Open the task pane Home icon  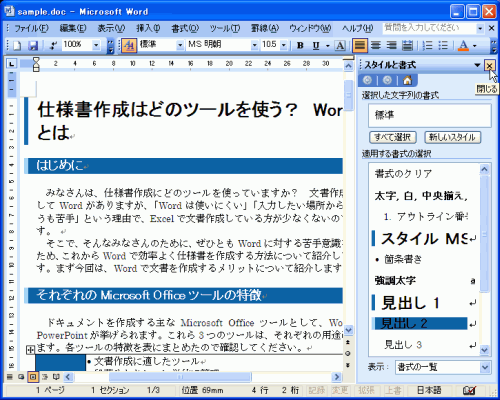tap(407, 80)
